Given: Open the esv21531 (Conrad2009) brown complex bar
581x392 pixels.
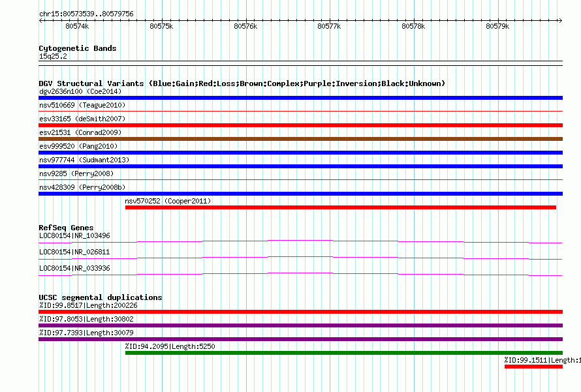Looking at the screenshot, I should pos(300,139).
